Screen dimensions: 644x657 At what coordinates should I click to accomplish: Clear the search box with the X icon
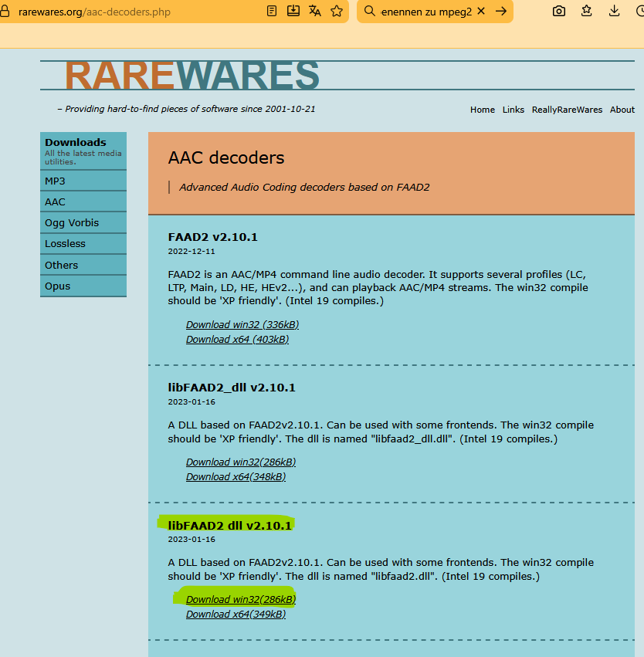click(x=481, y=12)
